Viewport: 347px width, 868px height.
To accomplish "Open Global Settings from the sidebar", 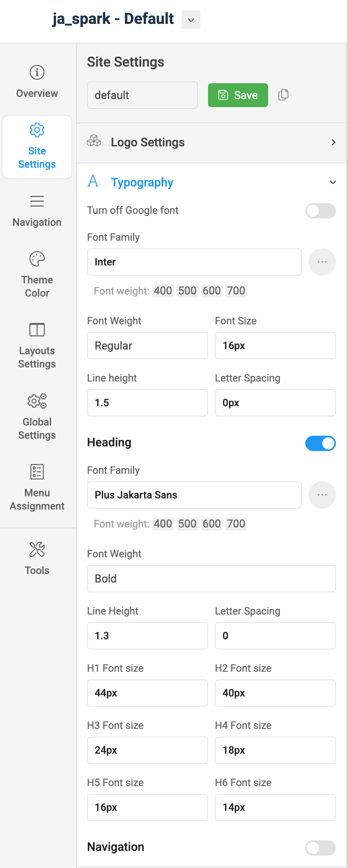I will point(37,401).
